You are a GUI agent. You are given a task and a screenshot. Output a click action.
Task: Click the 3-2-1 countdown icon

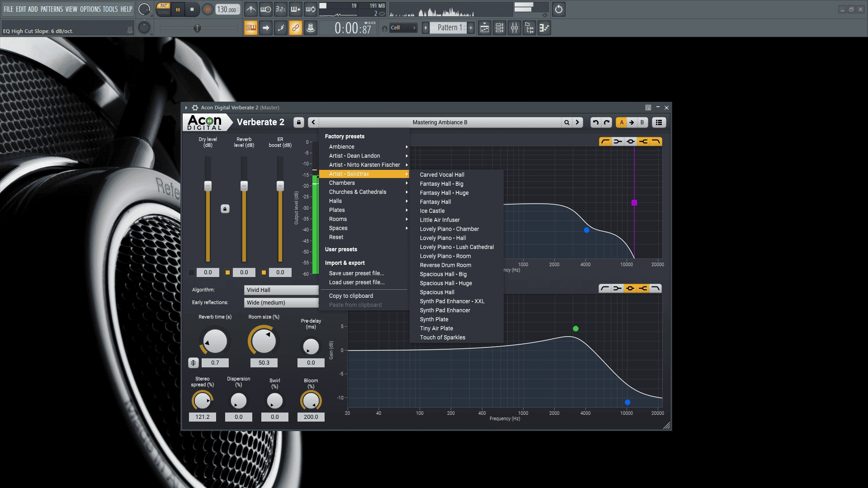281,9
